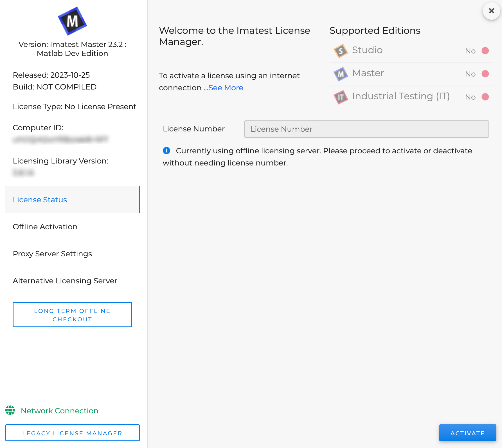Click the blurred Computer ID value

point(60,139)
